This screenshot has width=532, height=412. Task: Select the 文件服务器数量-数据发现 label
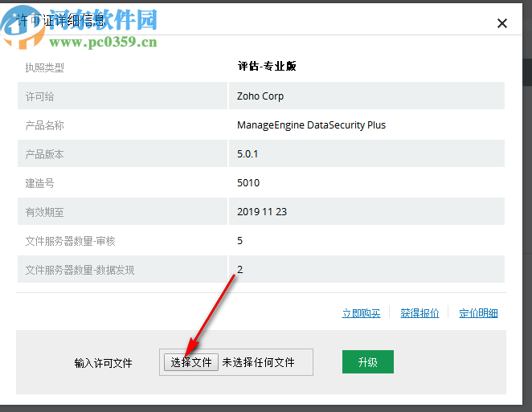click(80, 270)
